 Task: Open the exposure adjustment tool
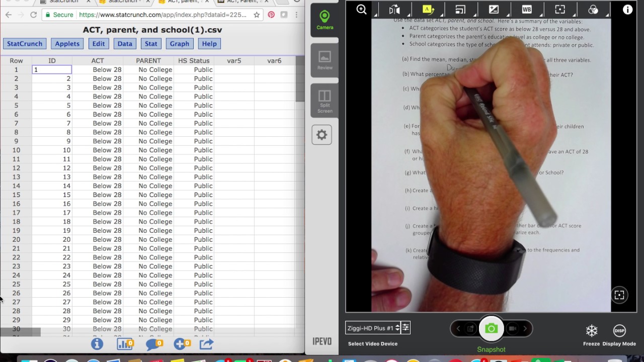pos(494,10)
